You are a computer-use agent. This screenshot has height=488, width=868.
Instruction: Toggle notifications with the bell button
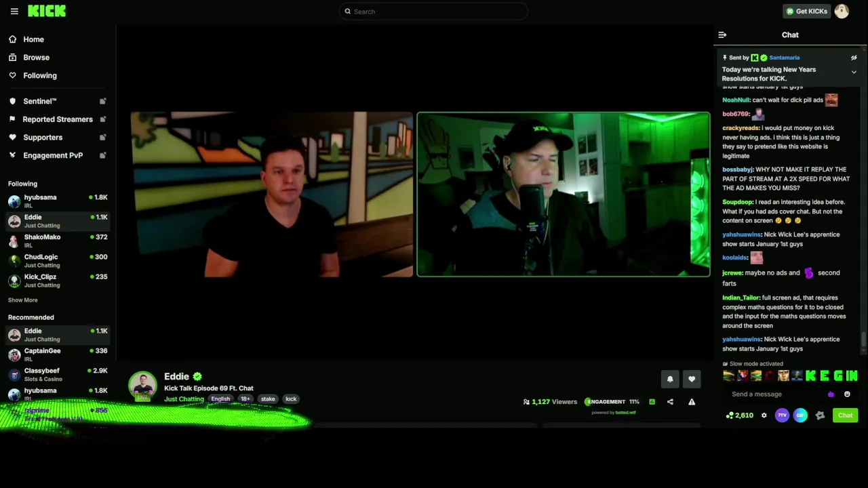pos(670,380)
